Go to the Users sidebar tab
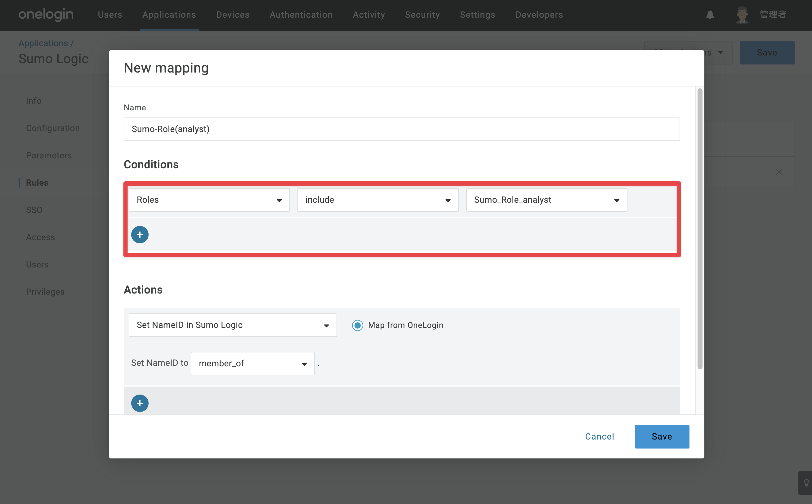This screenshot has width=812, height=504. click(37, 265)
